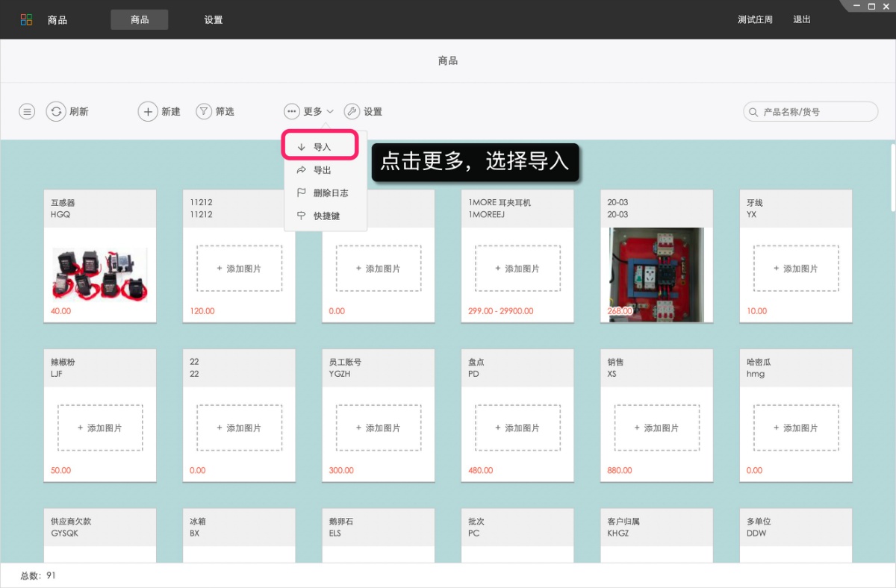This screenshot has height=588, width=896.
Task: Add picture to the 哈密瓜 product
Action: 797,428
